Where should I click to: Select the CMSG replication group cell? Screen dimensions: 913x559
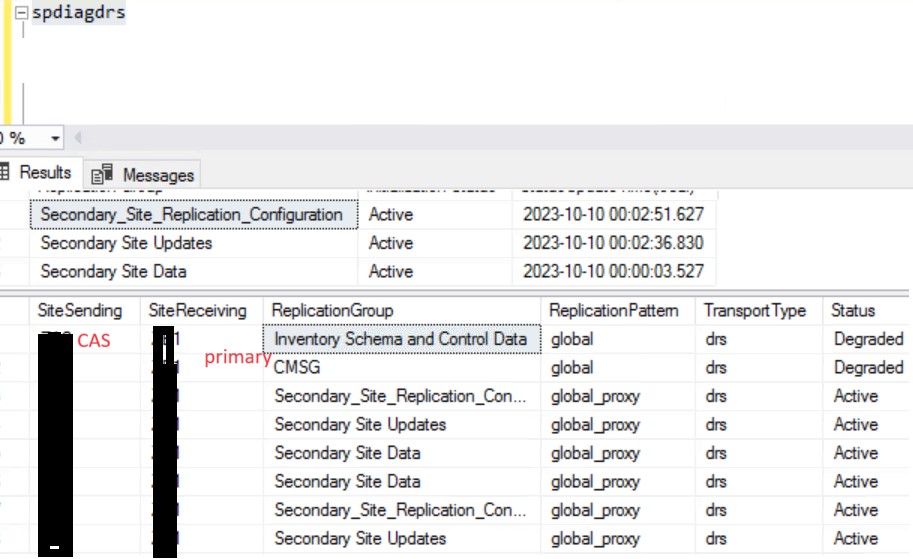pos(402,367)
